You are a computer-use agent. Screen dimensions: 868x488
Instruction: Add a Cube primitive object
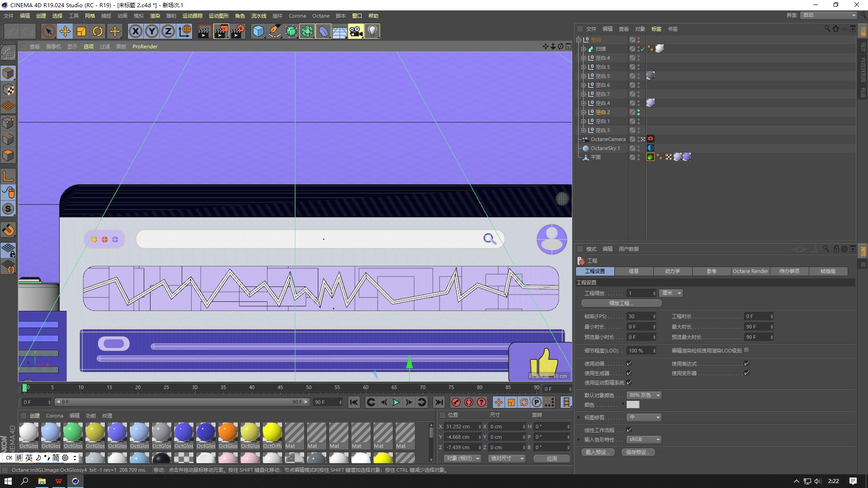[258, 32]
